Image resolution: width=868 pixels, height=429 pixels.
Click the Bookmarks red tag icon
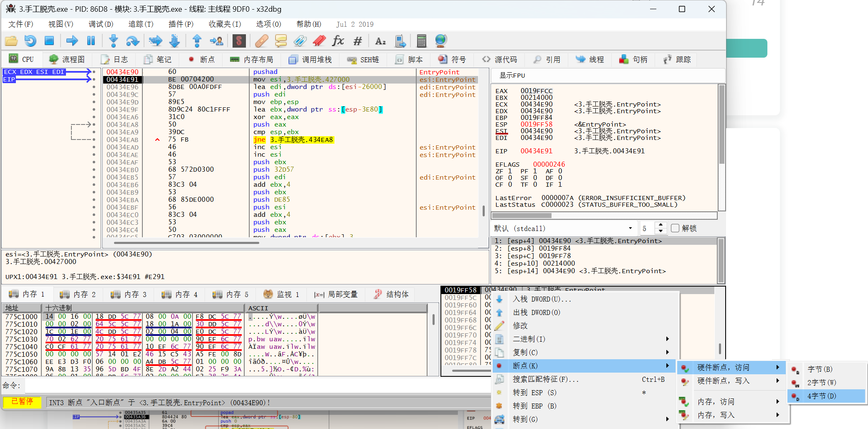click(319, 41)
